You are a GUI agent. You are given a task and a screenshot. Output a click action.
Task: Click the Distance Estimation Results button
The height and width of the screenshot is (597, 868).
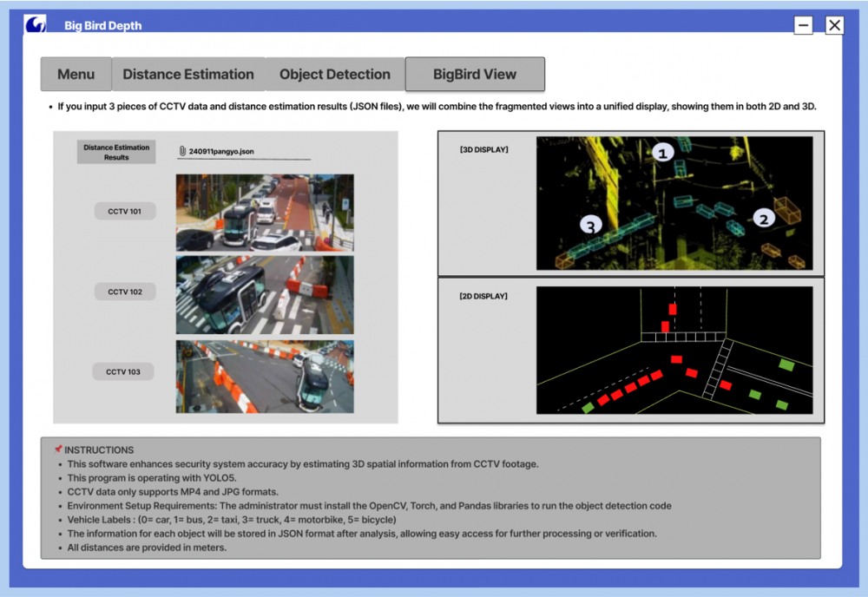tap(116, 152)
